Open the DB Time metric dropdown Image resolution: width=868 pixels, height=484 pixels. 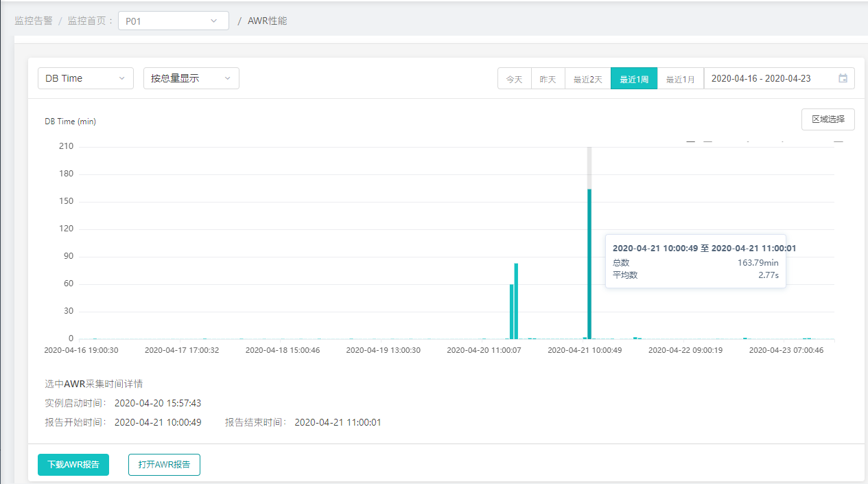point(85,78)
